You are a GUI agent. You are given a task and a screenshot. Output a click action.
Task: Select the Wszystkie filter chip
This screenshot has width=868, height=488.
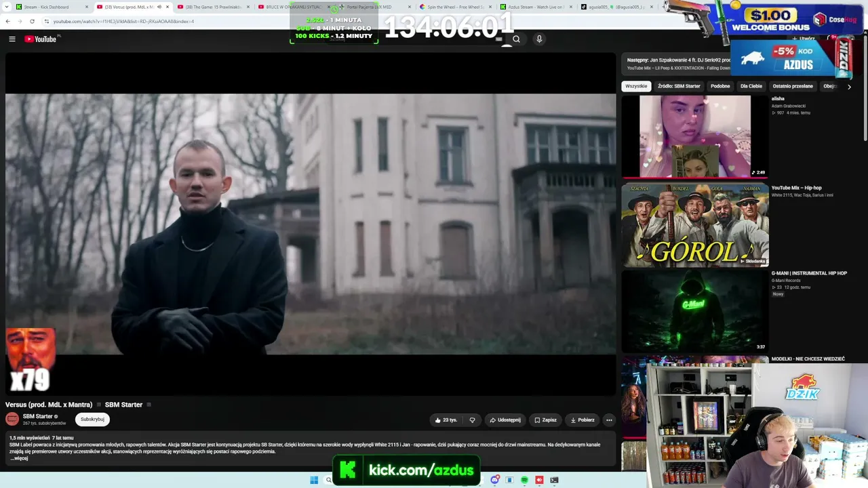pos(636,86)
